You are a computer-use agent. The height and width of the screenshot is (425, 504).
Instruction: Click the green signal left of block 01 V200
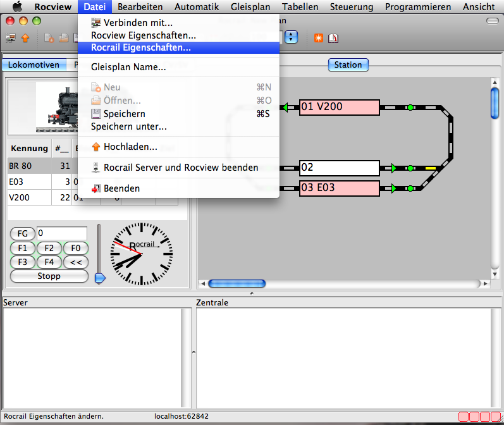point(285,108)
